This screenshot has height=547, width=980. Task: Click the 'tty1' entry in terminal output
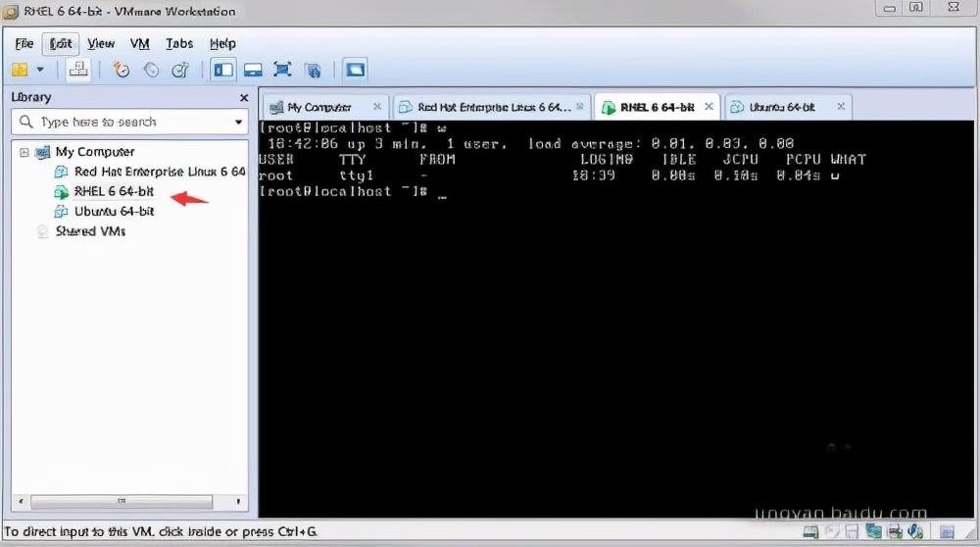(x=357, y=175)
